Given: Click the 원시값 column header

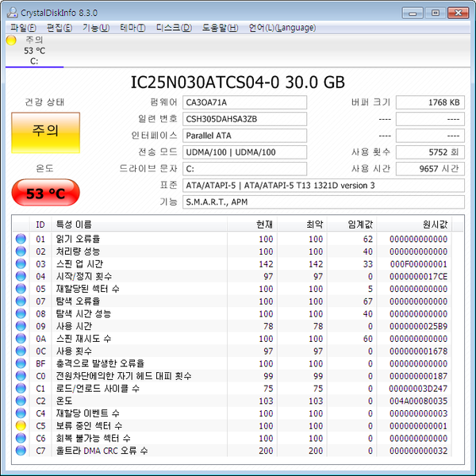Looking at the screenshot, I should coord(414,225).
